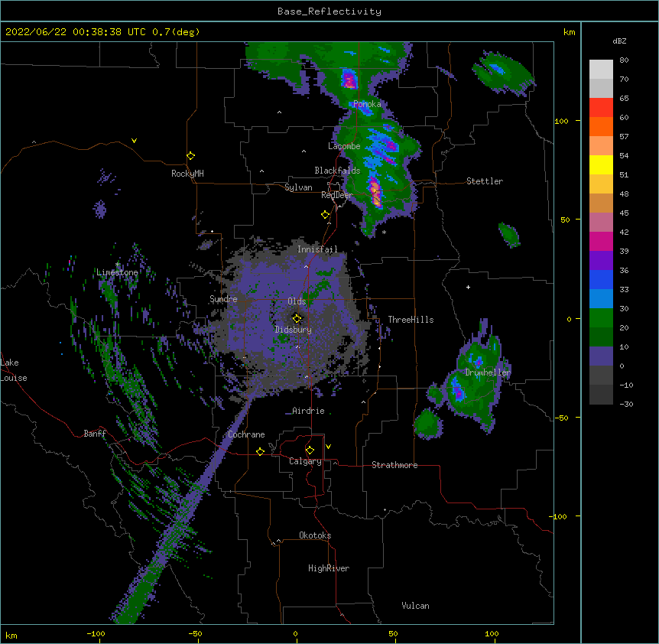Click the ThreeHills town label
The height and width of the screenshot is (644, 659).
click(411, 320)
